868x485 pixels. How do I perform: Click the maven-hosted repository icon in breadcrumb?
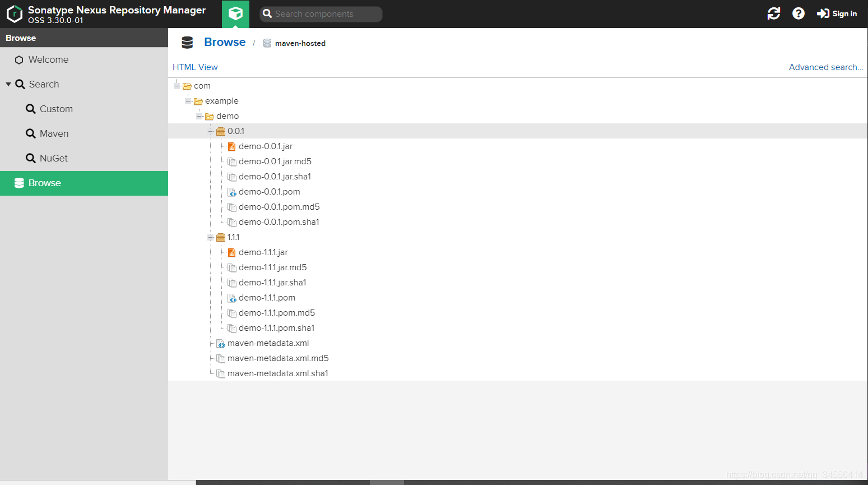(267, 43)
